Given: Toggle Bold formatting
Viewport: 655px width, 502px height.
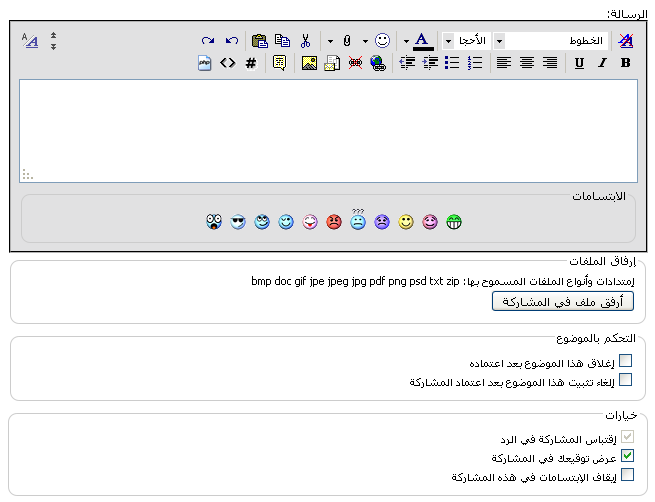Looking at the screenshot, I should click(625, 63).
